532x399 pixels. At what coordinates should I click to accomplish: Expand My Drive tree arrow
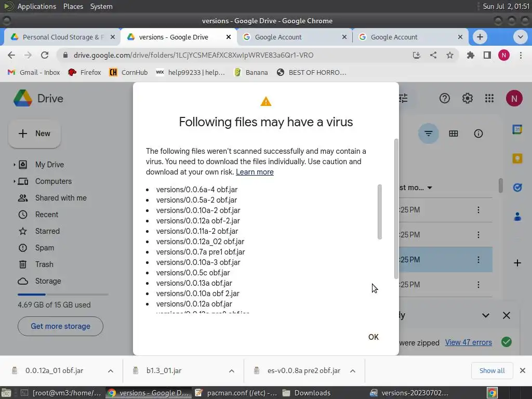14,165
